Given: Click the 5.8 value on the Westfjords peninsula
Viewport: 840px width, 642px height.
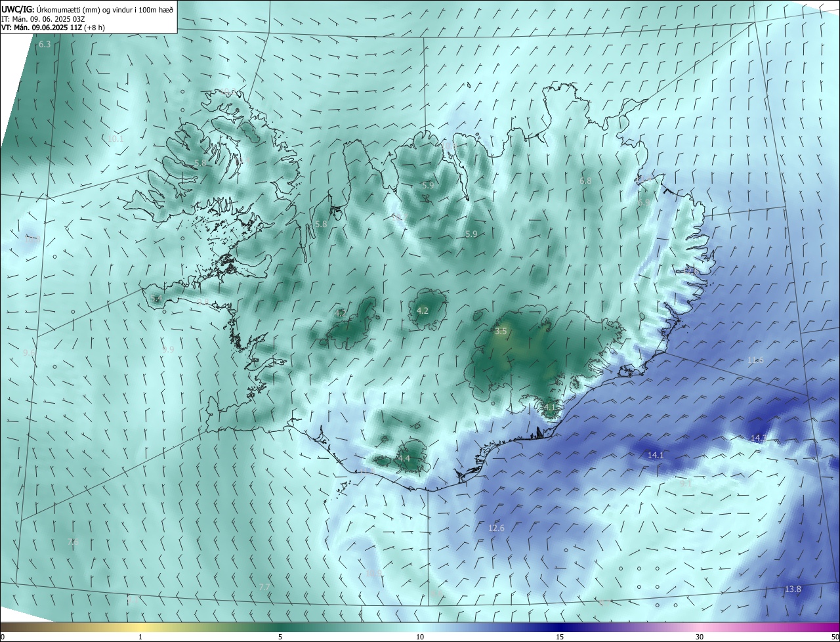Looking at the screenshot, I should tap(200, 163).
